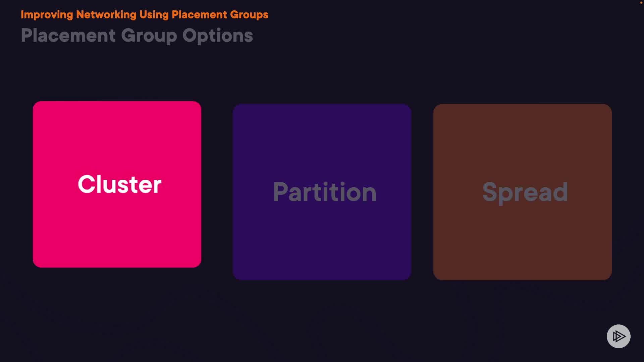
Task: Click the white "Cluster" label text
Action: [x=120, y=184]
